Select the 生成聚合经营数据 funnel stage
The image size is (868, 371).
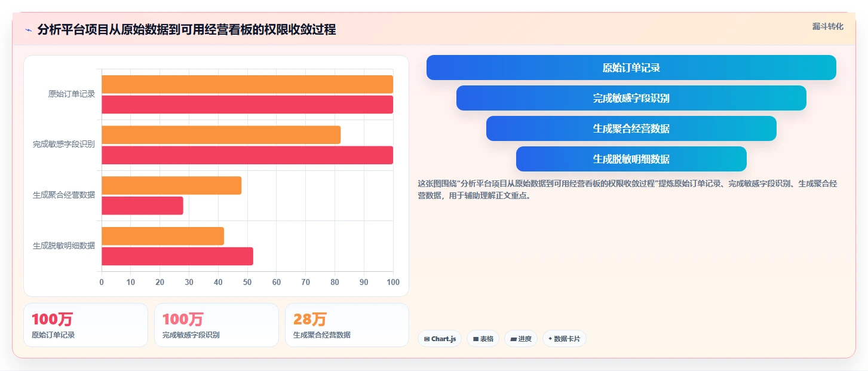click(631, 128)
